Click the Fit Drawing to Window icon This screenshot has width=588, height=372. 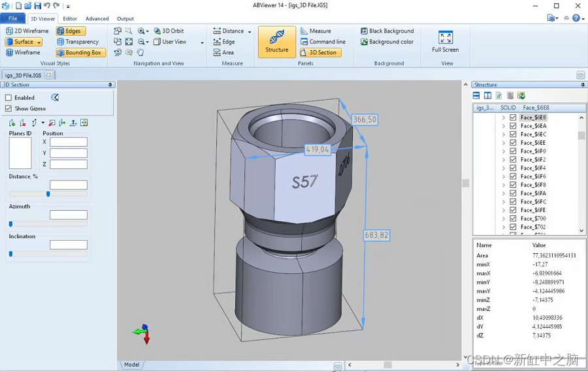coord(129,42)
